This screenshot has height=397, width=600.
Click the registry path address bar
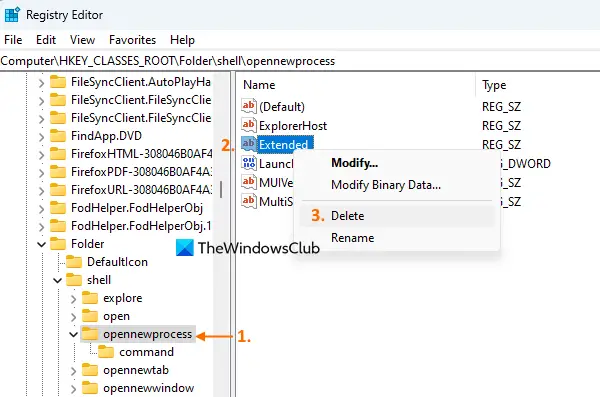tap(300, 61)
